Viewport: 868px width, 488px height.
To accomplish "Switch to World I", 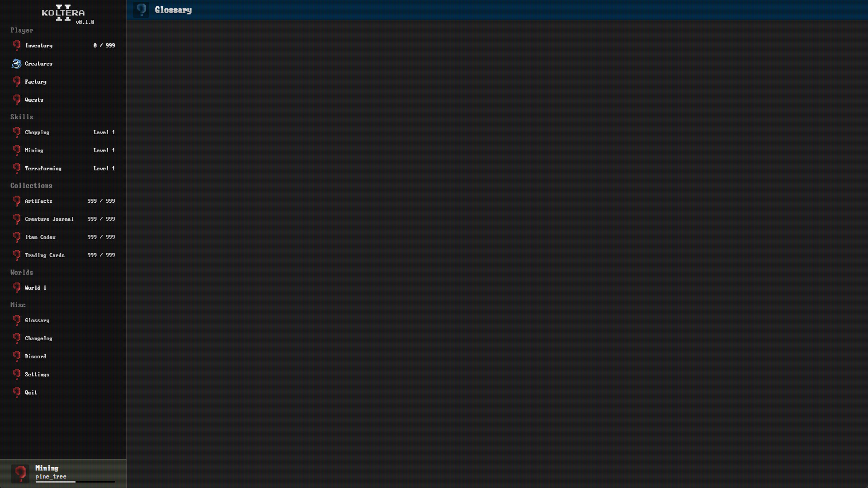I will click(63, 288).
